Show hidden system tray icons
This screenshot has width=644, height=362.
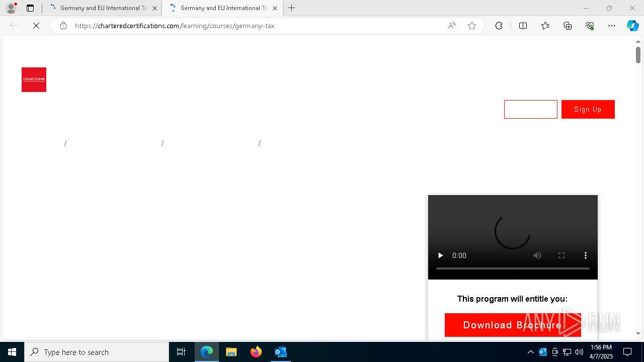coord(530,352)
